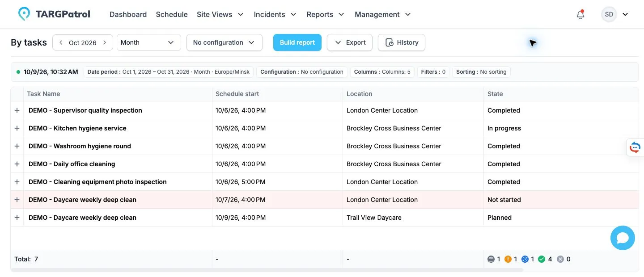Click the TARGPatrol logo icon

pos(24,14)
